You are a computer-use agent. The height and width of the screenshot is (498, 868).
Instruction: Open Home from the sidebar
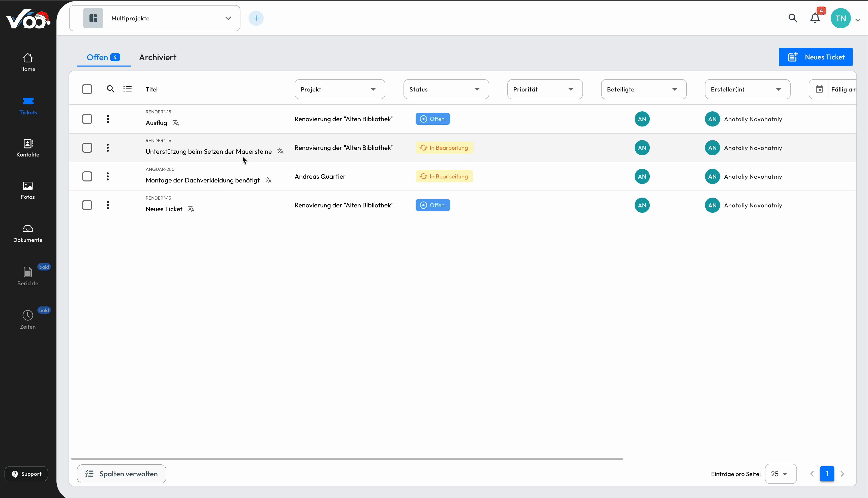point(27,62)
